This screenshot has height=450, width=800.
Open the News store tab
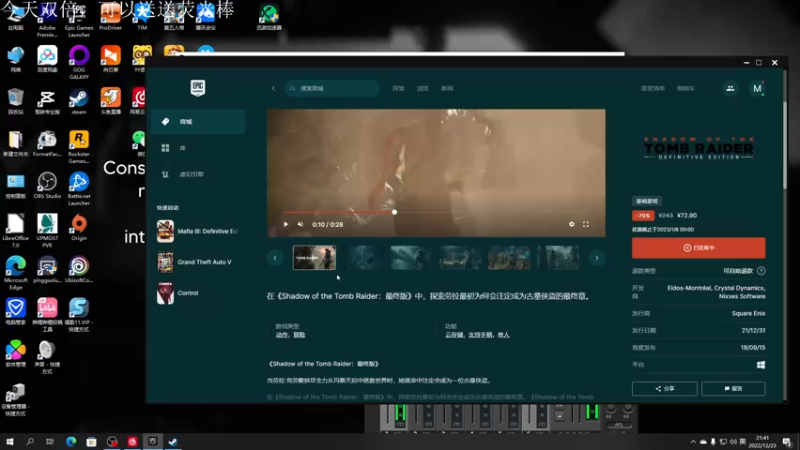pos(447,88)
